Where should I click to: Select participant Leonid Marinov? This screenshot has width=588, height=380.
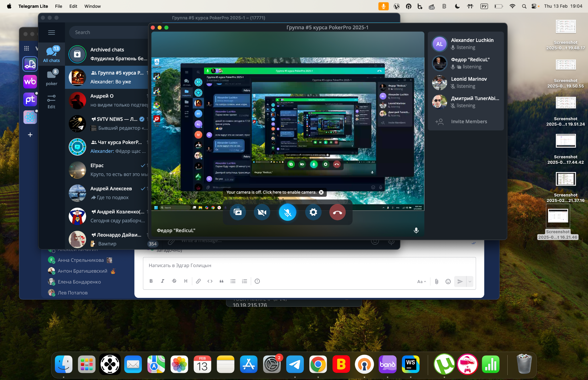tap(466, 82)
